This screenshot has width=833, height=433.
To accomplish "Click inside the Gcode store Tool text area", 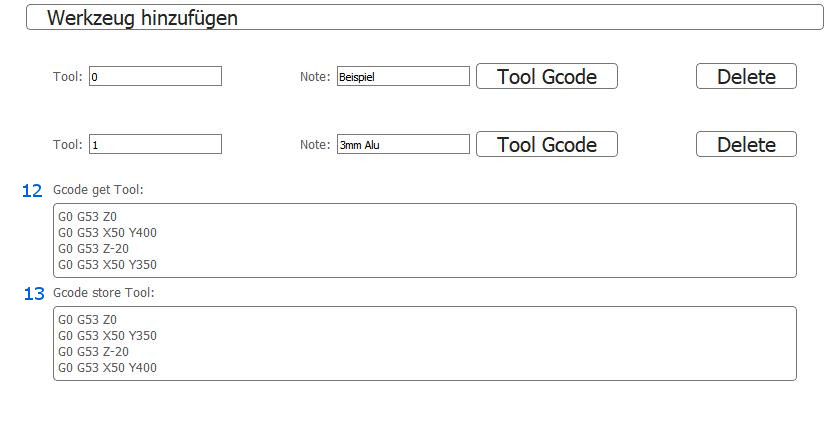I will [x=424, y=343].
